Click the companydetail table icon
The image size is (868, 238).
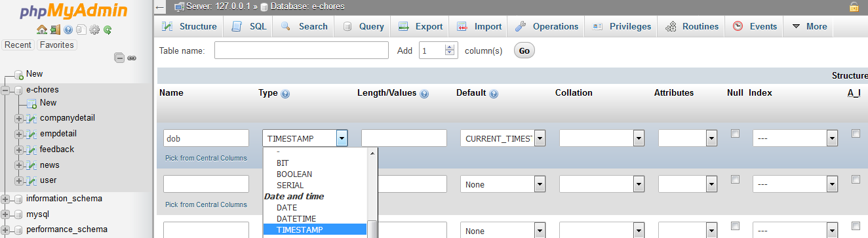click(31, 118)
